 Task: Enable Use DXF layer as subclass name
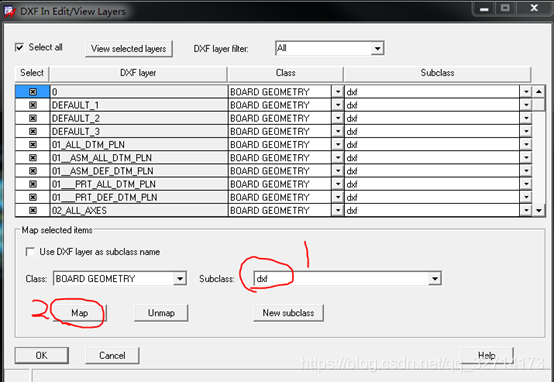tap(30, 252)
